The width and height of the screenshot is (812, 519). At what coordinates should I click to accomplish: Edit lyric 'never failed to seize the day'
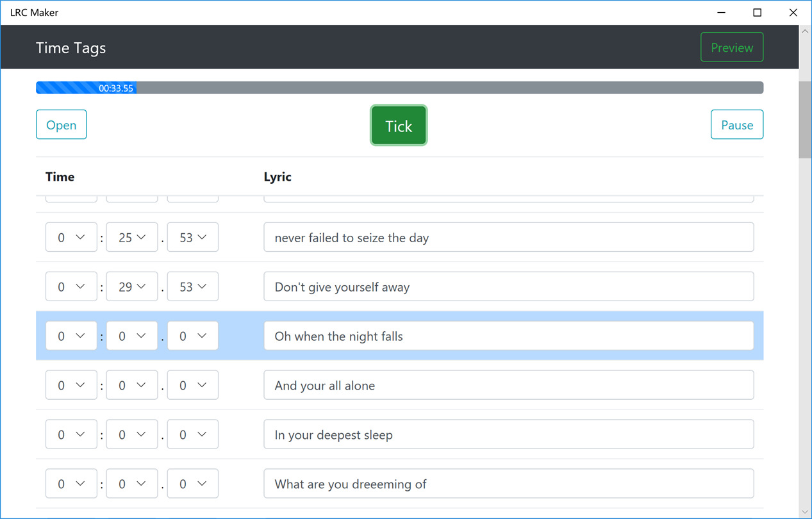509,237
